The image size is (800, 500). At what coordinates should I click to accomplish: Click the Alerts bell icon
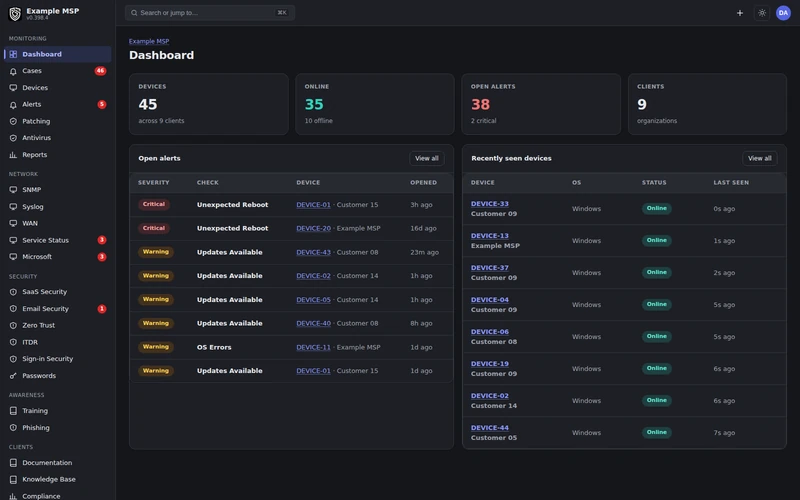[x=13, y=105]
